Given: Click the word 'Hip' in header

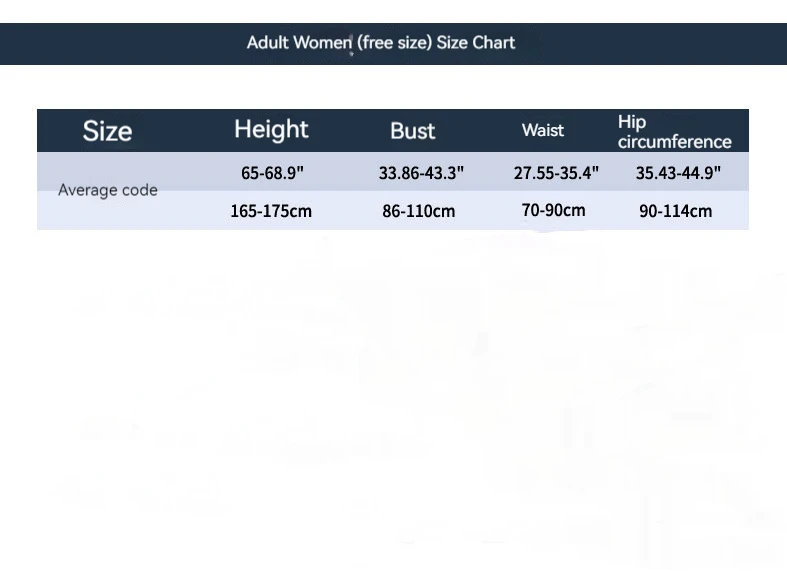Looking at the screenshot, I should (632, 122).
